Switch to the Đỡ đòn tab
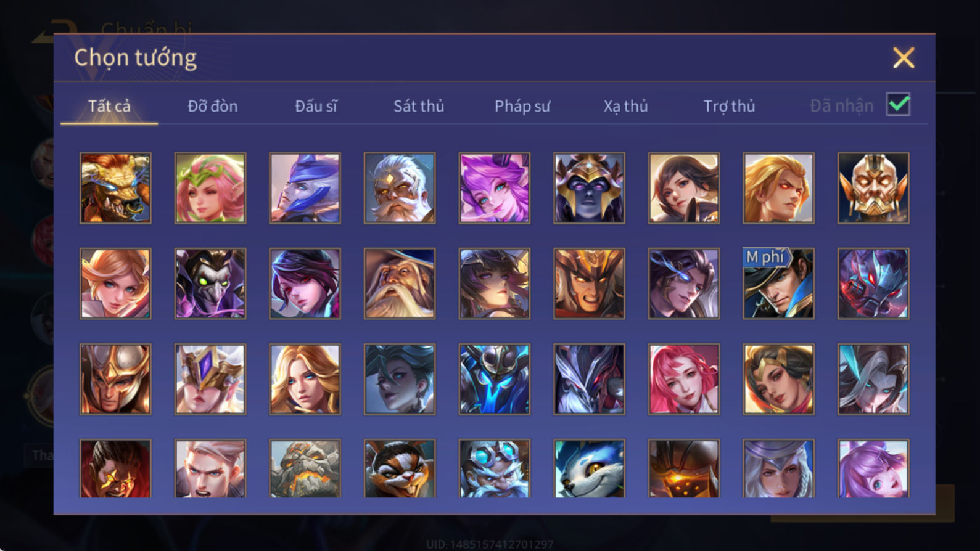 [213, 106]
